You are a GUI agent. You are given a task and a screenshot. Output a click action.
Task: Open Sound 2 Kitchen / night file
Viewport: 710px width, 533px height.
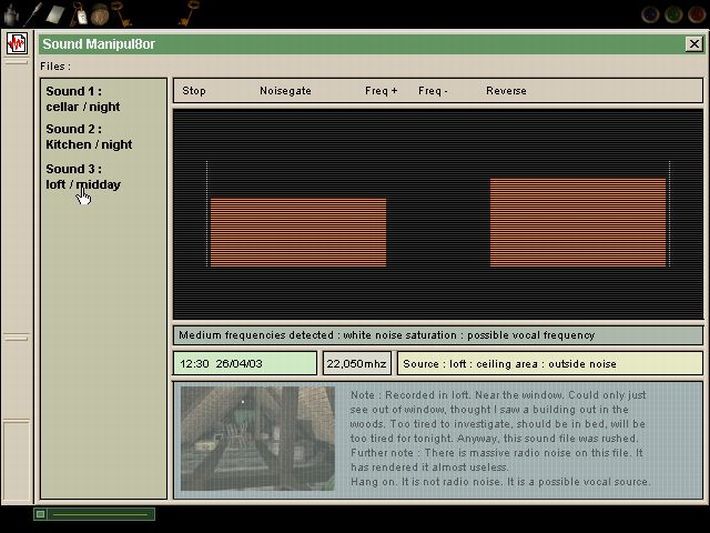[x=88, y=137]
